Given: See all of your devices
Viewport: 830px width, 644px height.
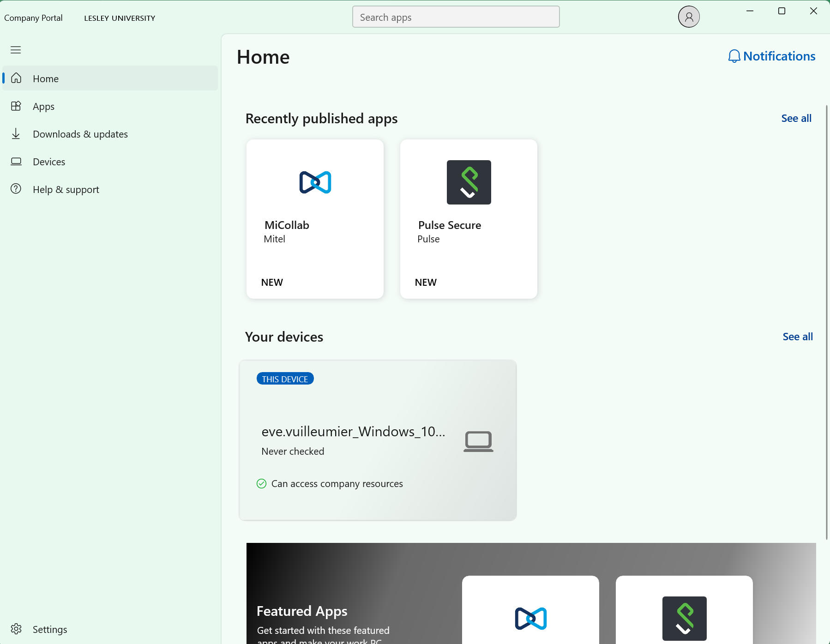Looking at the screenshot, I should (798, 337).
